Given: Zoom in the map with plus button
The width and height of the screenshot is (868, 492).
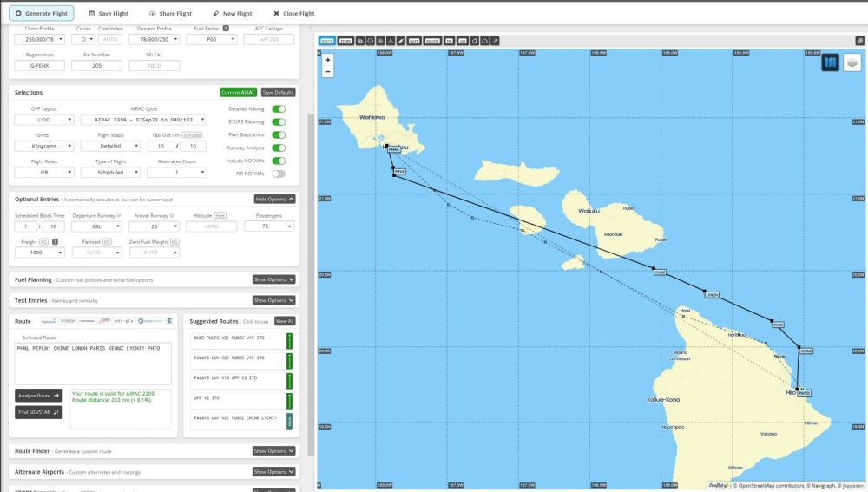Looking at the screenshot, I should coord(328,60).
